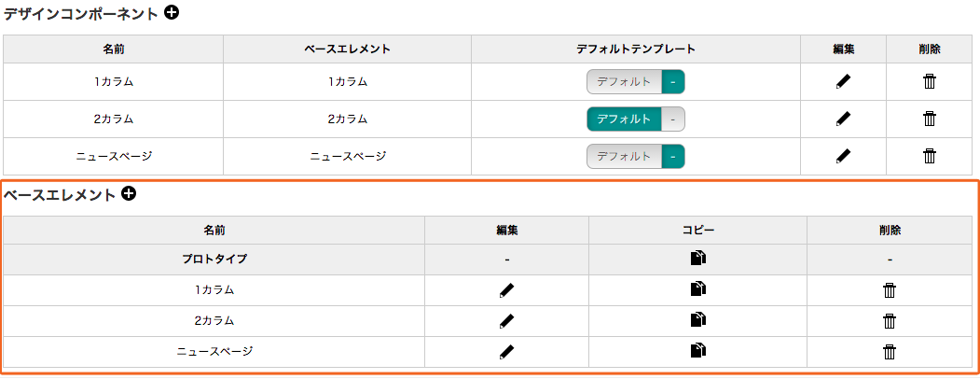Toggle default template for ニュースページ component
This screenshot has height=379, width=980.
tap(635, 156)
